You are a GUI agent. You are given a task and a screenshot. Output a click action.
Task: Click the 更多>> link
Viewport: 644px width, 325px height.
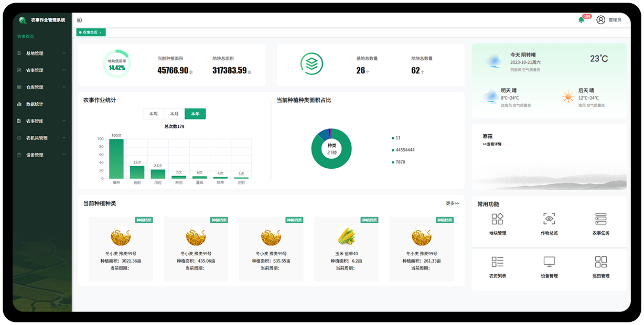coord(452,203)
